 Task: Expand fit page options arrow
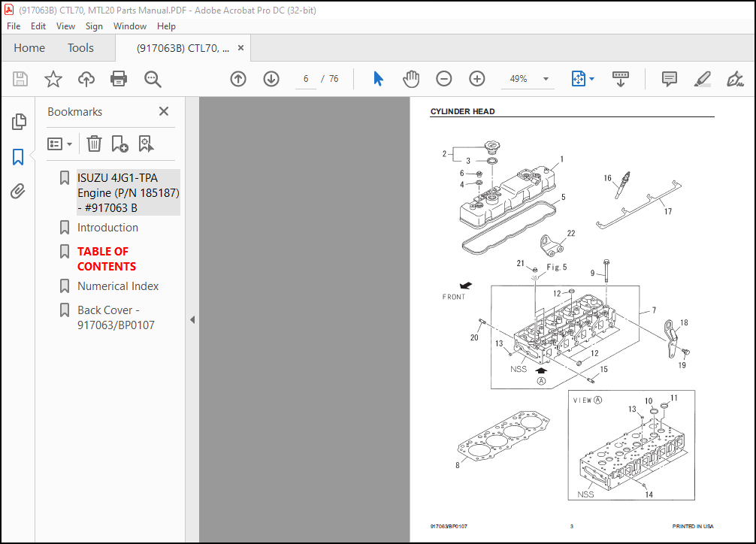pos(592,79)
